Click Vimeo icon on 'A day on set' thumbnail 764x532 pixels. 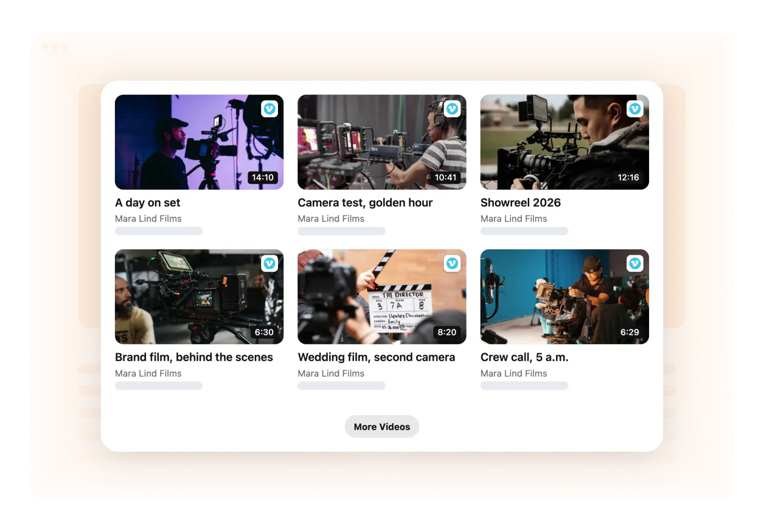[x=269, y=109]
